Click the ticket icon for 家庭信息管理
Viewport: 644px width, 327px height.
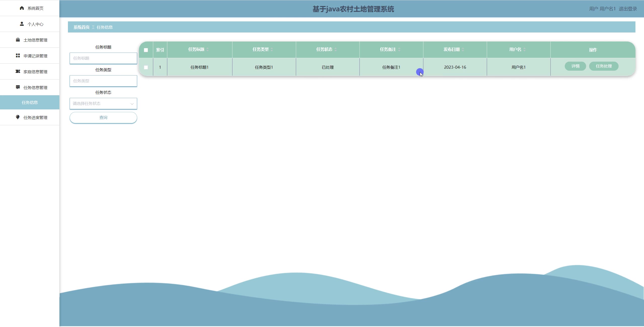click(x=18, y=71)
